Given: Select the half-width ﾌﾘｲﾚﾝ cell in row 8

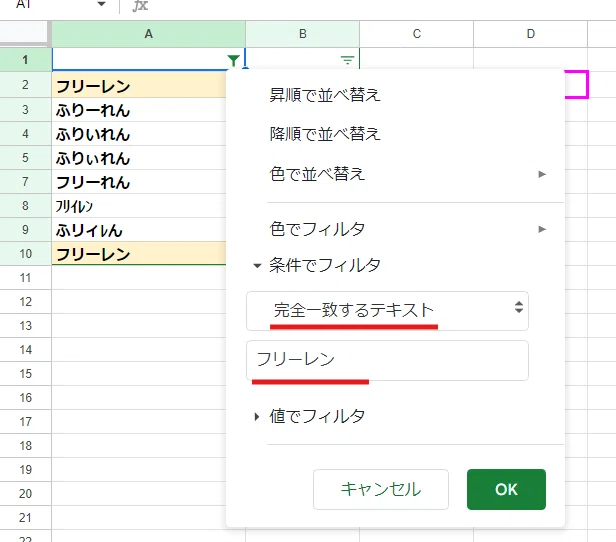Looking at the screenshot, I should click(139, 206).
